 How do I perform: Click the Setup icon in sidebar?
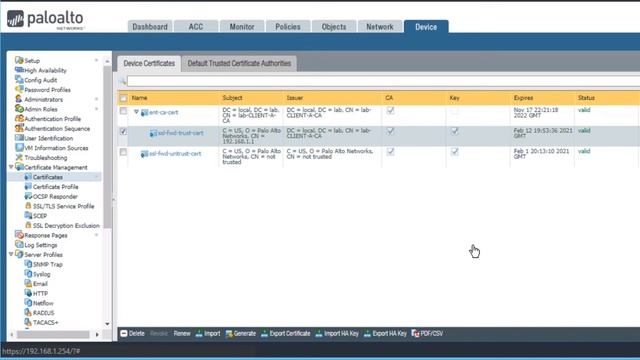19,60
